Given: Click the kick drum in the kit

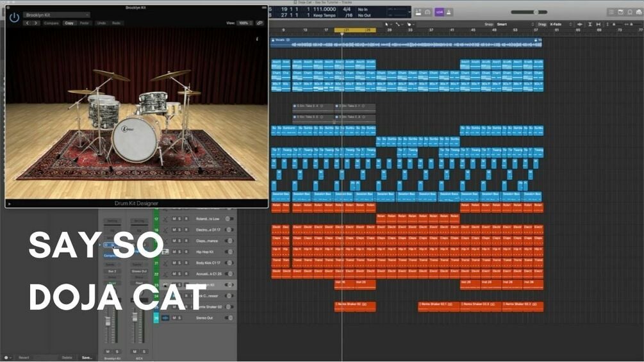Looking at the screenshot, I should pyautogui.click(x=136, y=139).
